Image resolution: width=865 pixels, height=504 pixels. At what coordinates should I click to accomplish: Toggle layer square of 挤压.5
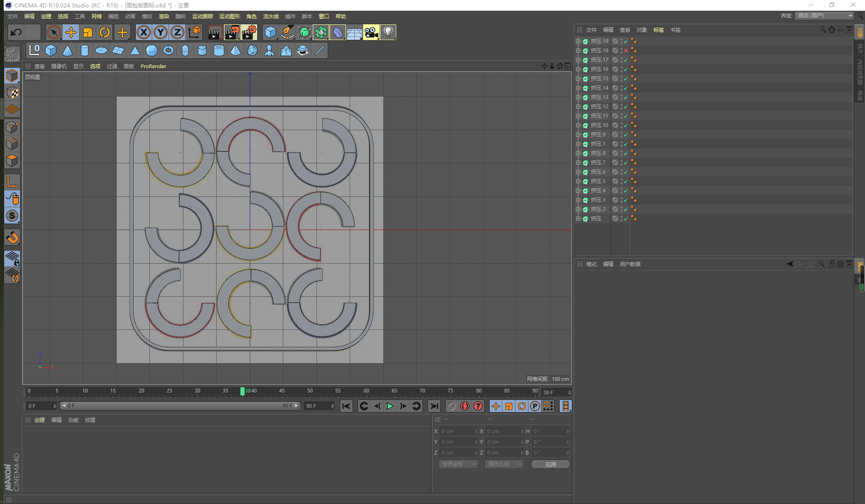pos(615,181)
